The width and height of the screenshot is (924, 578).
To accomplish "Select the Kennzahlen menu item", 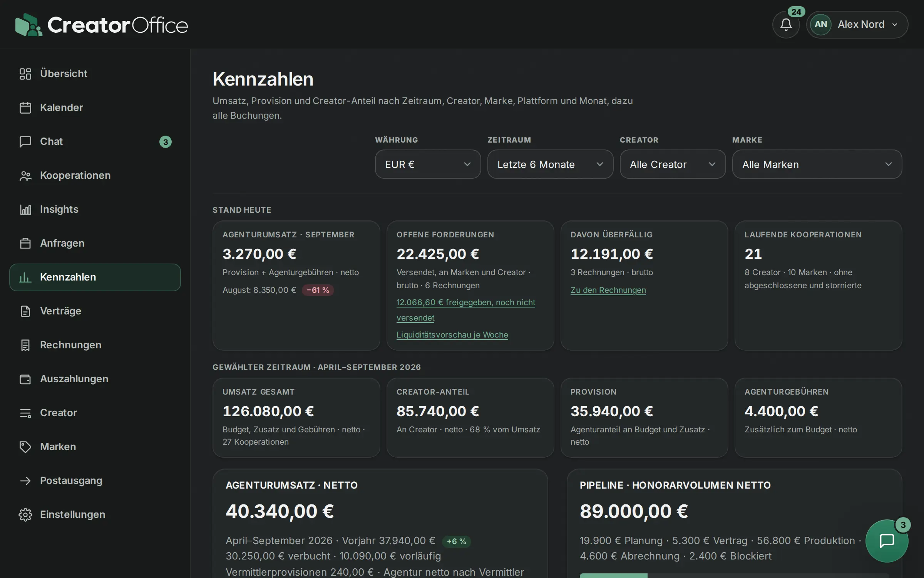I will (x=95, y=277).
